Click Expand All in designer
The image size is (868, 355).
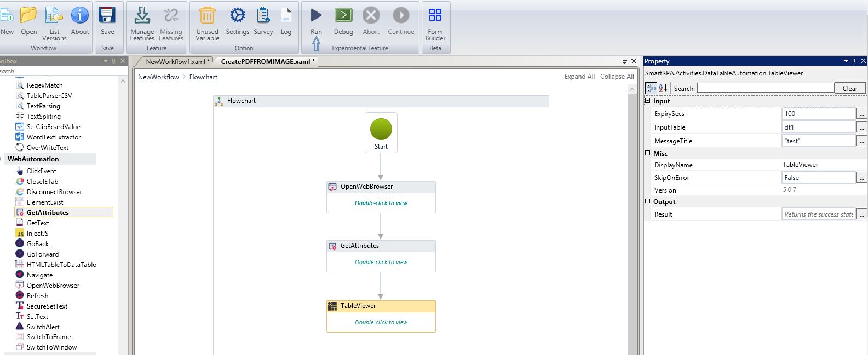tap(579, 77)
